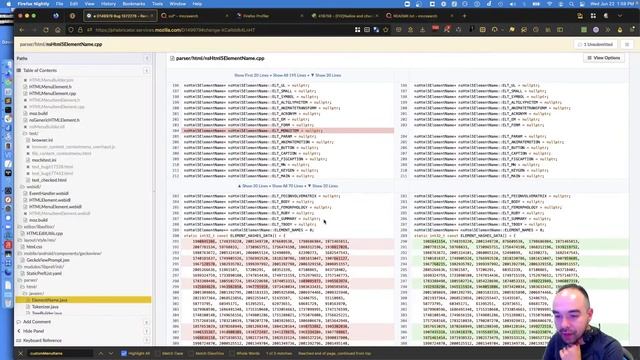
Task: Open the Add Comment icon in side panel
Action: (x=19, y=322)
